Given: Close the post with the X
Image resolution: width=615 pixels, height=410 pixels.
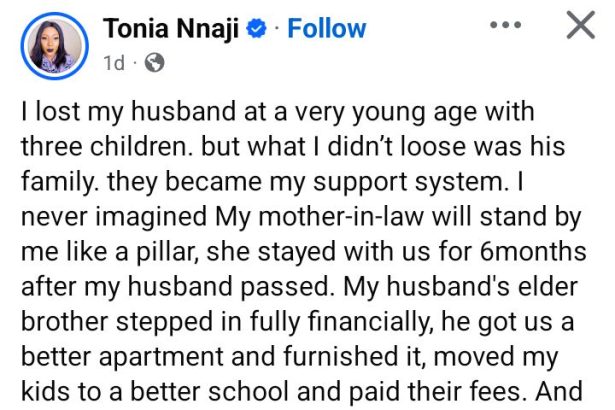Looking at the screenshot, I should (581, 26).
